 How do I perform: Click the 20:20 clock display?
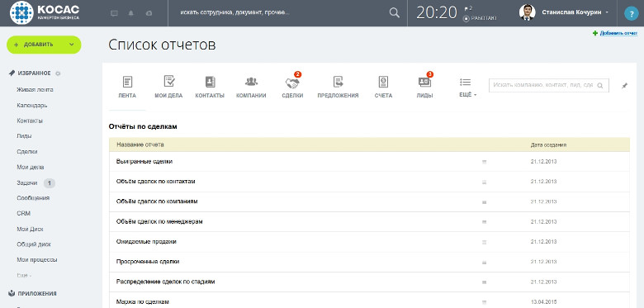[437, 13]
